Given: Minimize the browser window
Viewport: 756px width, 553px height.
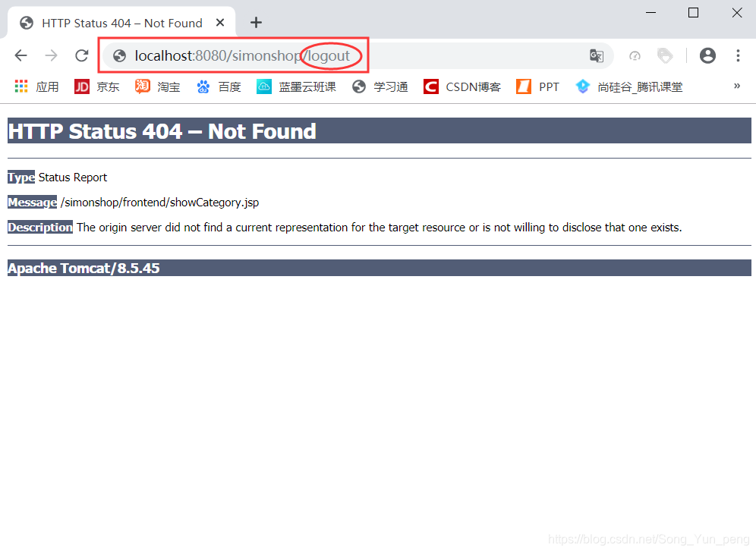Looking at the screenshot, I should click(x=651, y=13).
